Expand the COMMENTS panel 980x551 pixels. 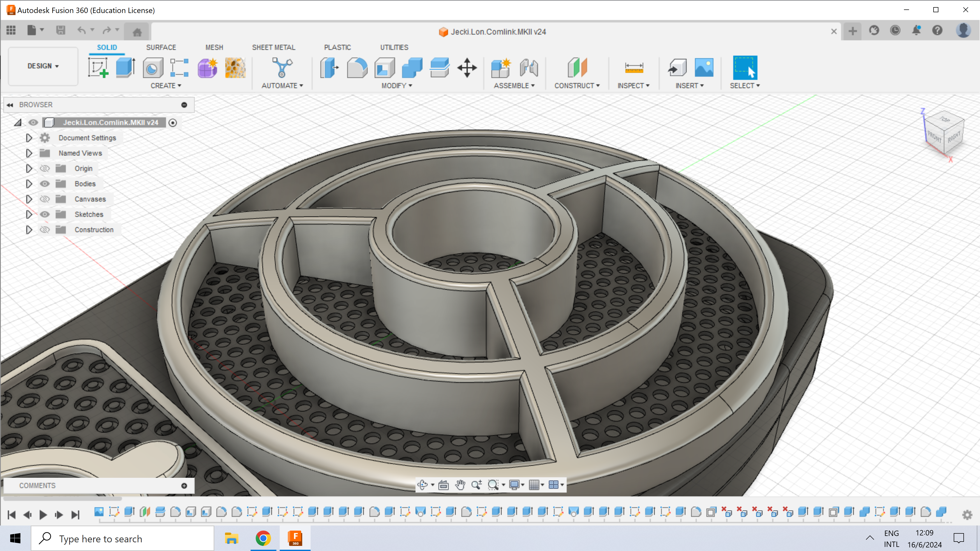tap(184, 486)
